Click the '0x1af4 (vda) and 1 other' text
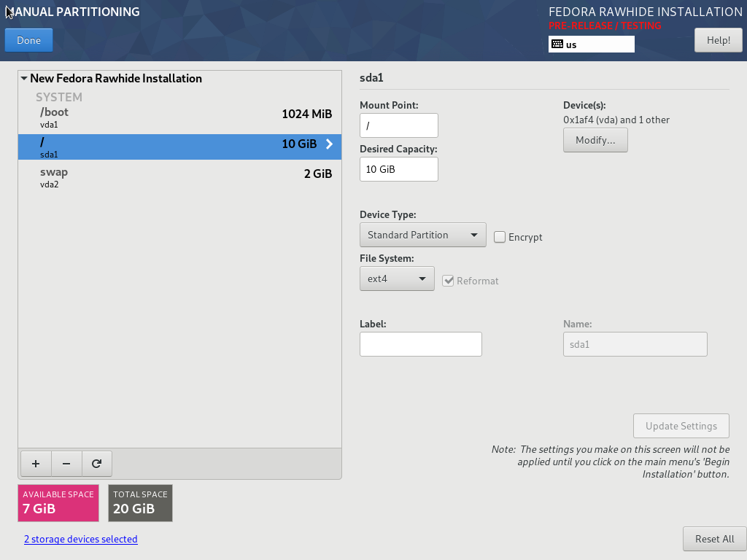 pyautogui.click(x=616, y=120)
